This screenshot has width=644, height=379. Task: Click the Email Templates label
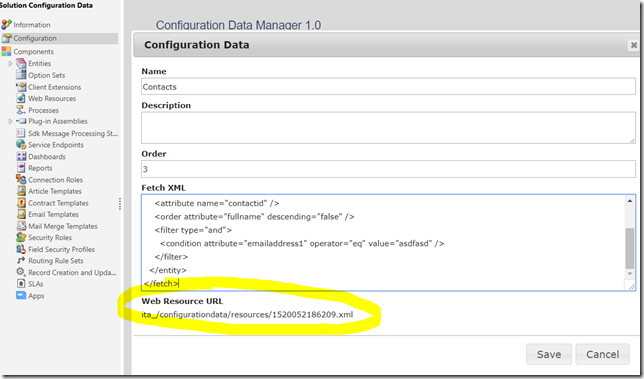pos(53,214)
